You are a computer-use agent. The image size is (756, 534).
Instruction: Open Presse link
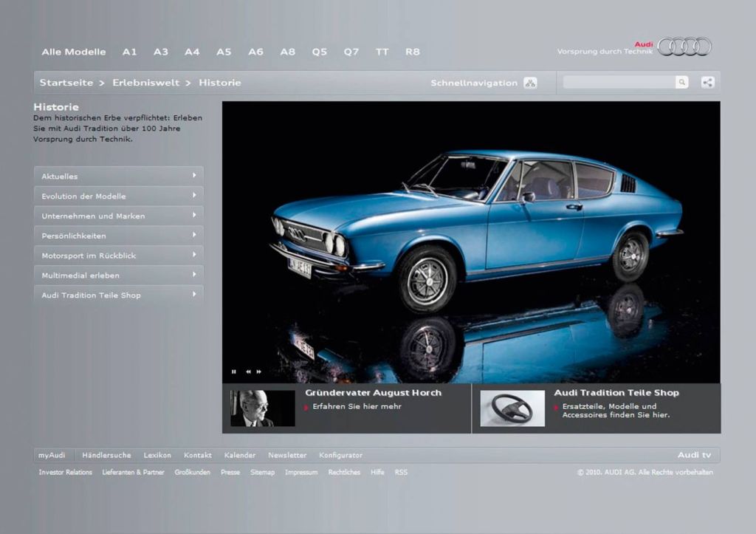click(230, 472)
